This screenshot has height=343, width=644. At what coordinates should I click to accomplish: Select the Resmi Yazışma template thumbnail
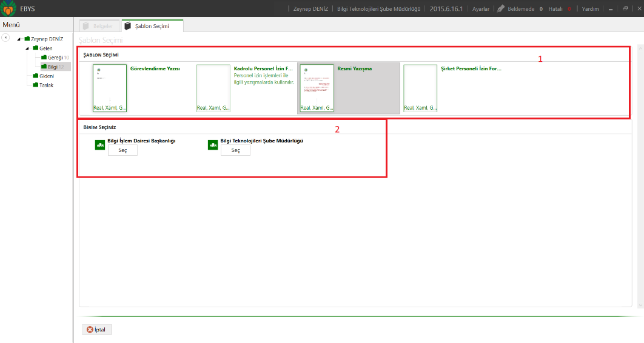[x=317, y=88]
